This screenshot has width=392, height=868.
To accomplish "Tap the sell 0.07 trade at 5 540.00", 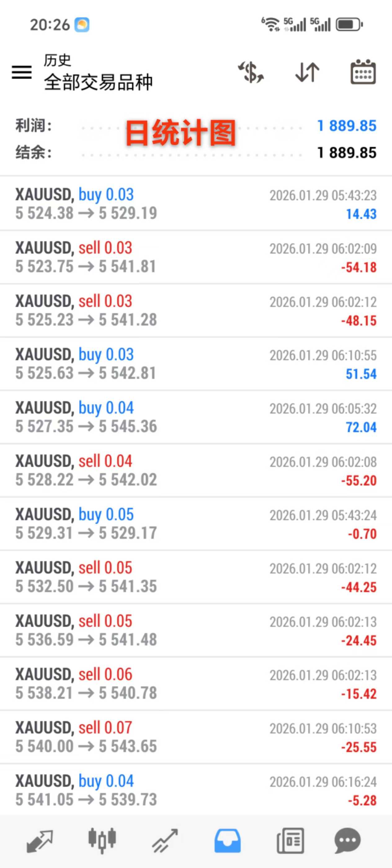I will pos(196,737).
